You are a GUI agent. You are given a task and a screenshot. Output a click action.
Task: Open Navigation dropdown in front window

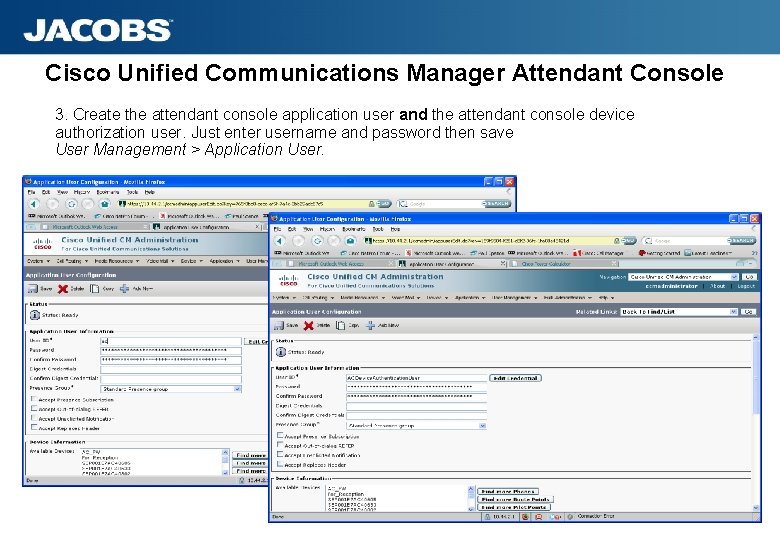point(683,276)
